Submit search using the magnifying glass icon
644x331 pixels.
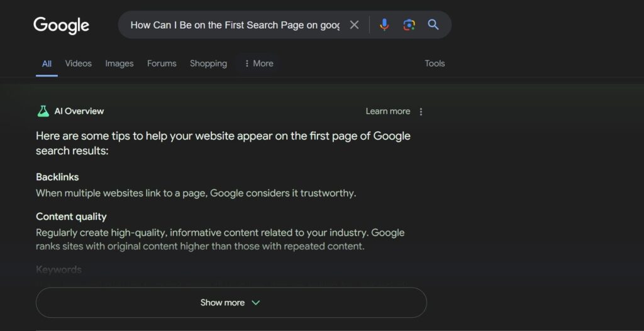(433, 25)
